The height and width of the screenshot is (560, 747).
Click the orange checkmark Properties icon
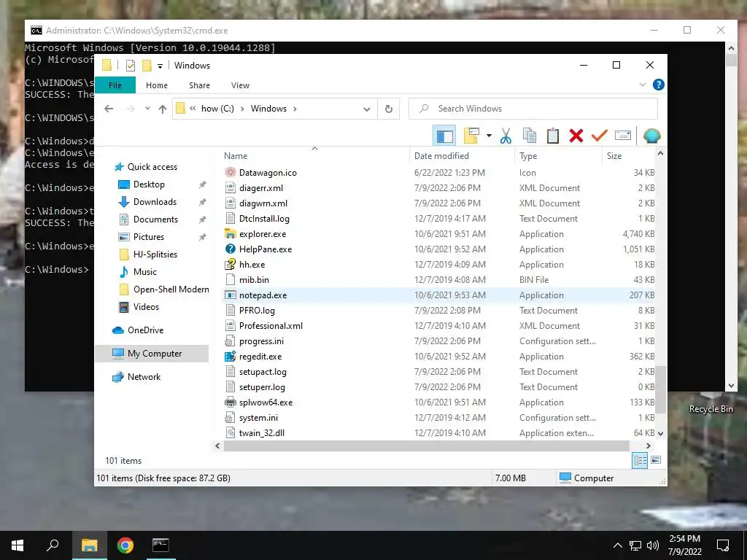coord(600,136)
